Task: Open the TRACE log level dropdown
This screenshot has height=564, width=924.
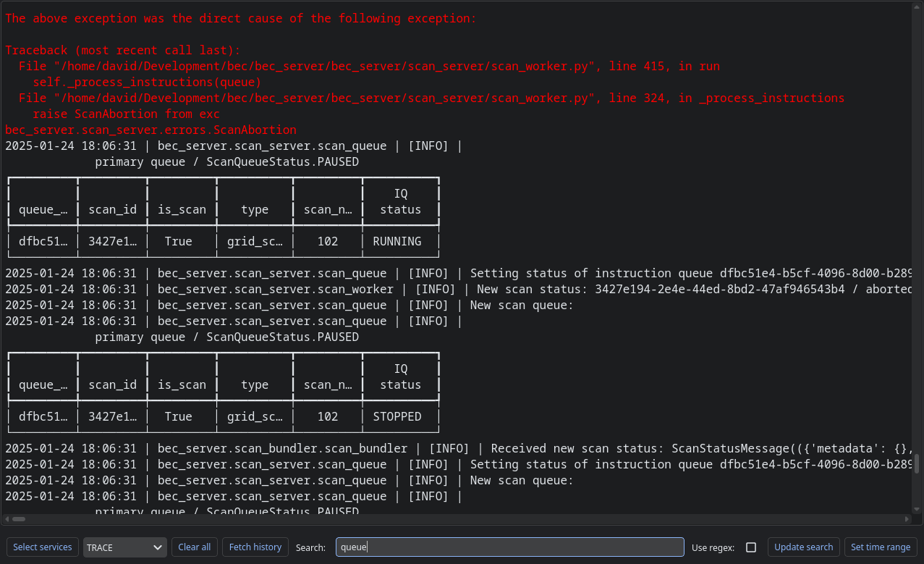Action: 124,547
